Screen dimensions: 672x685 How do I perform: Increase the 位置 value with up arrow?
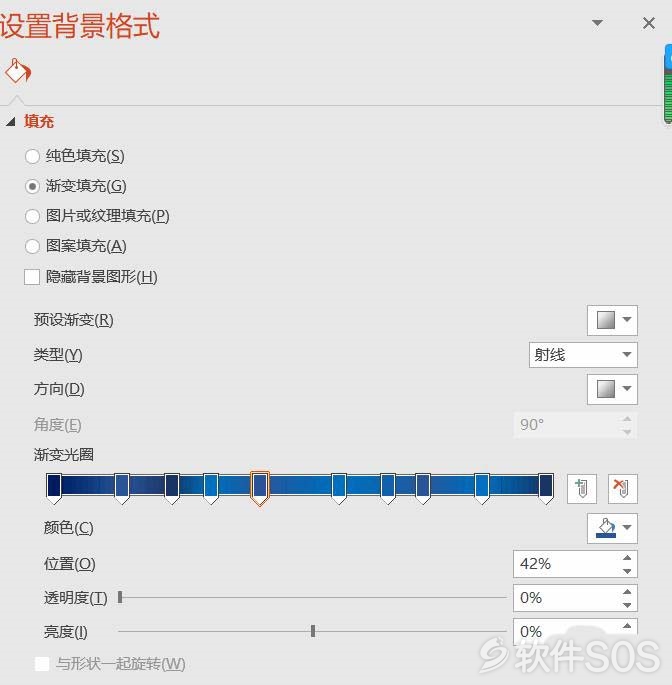pyautogui.click(x=627, y=557)
